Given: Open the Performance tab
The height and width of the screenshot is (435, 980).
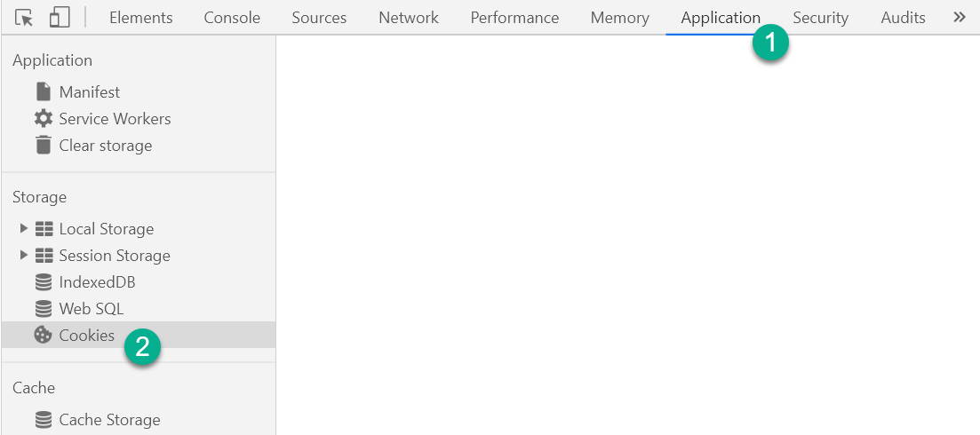Looking at the screenshot, I should point(514,18).
